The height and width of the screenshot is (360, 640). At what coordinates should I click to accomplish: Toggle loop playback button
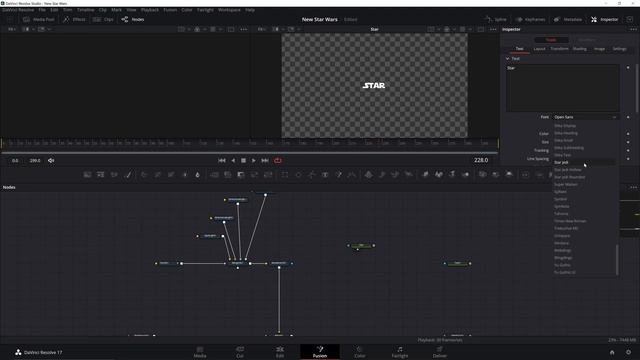point(278,161)
